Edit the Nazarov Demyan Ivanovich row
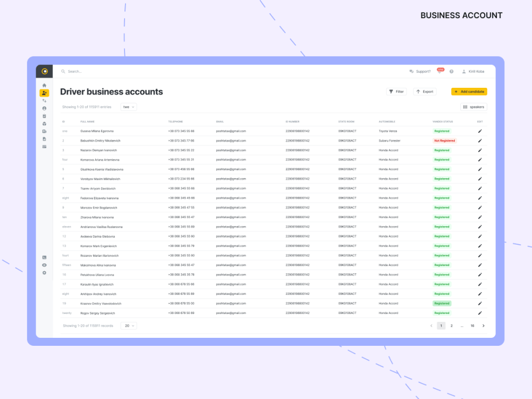Image resolution: width=532 pixels, height=399 pixels. tap(480, 151)
